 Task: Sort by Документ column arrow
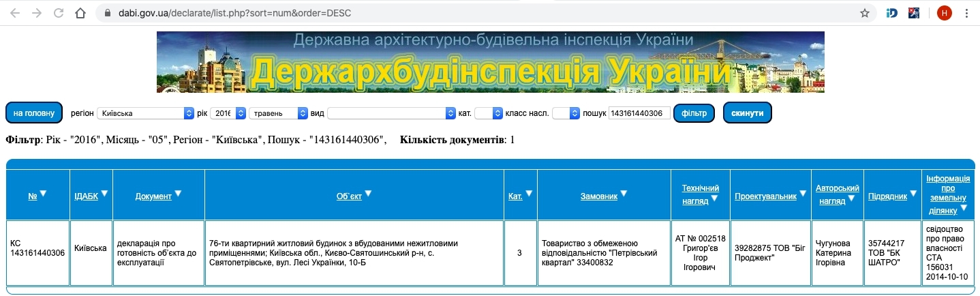coord(178,194)
